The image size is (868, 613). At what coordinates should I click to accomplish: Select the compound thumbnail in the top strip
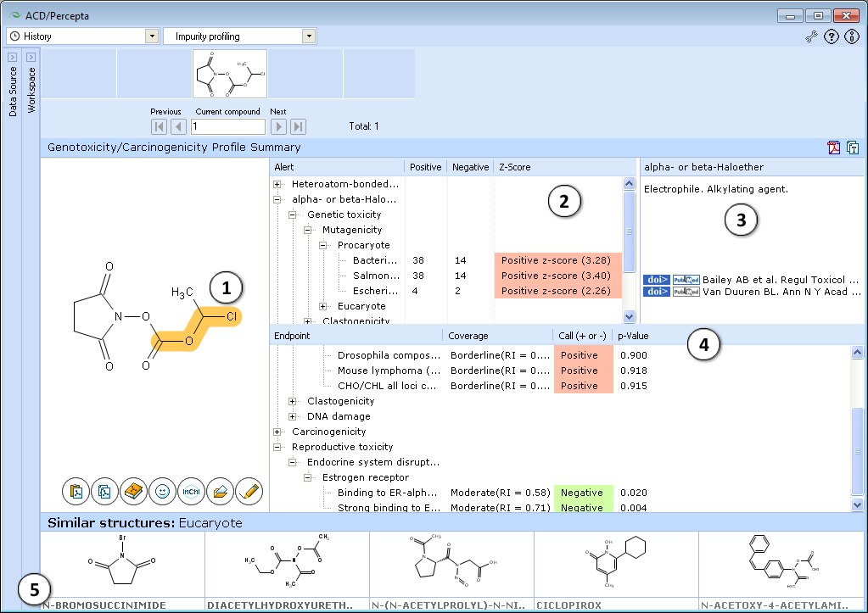click(x=230, y=74)
